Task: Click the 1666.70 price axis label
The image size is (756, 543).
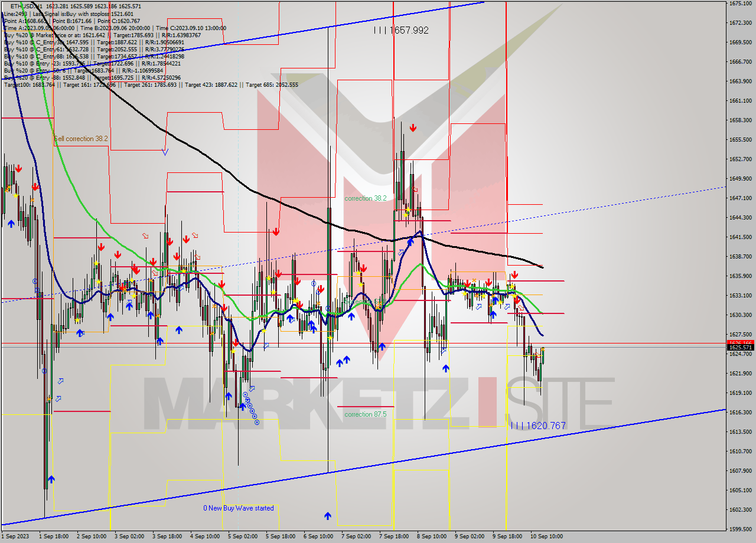Action: (740, 62)
